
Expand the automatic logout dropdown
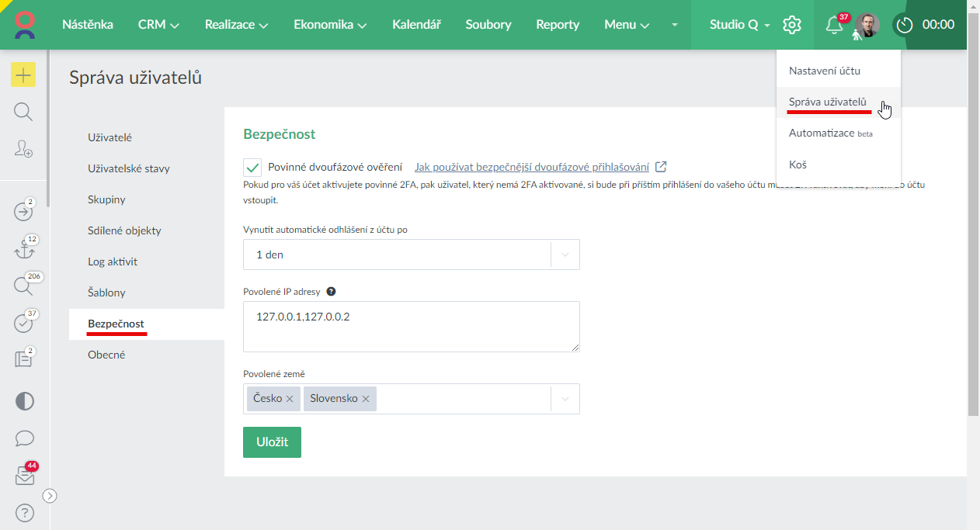point(565,255)
